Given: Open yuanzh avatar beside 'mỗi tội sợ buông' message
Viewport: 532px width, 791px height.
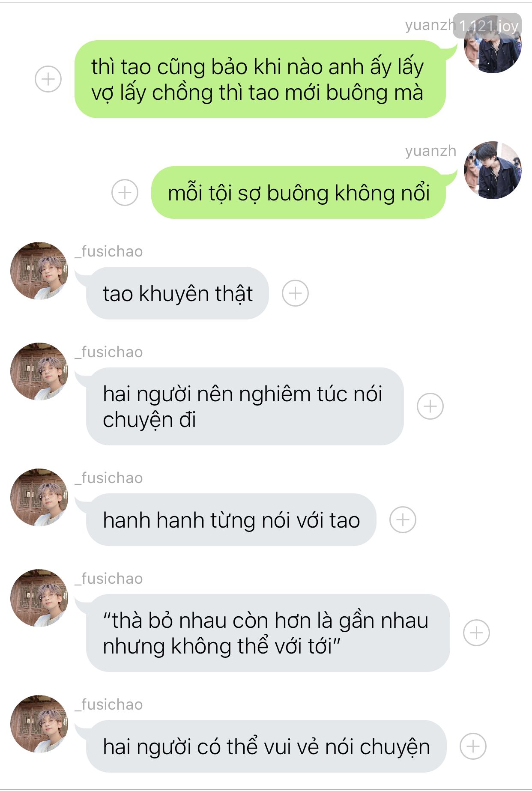Looking at the screenshot, I should click(493, 170).
